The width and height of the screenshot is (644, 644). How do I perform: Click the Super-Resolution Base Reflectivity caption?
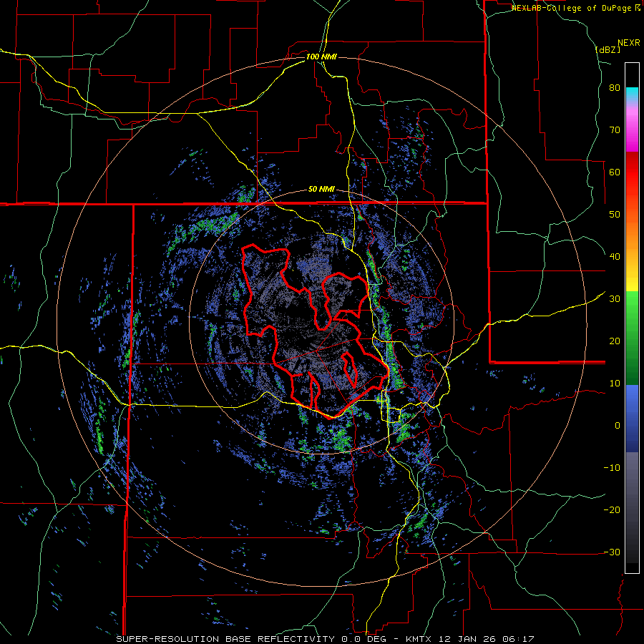[325, 639]
